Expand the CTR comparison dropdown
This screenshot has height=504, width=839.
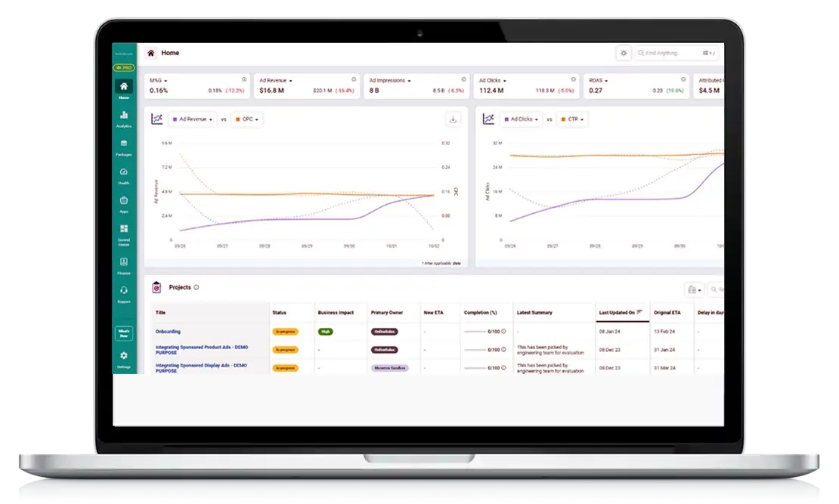click(x=572, y=119)
